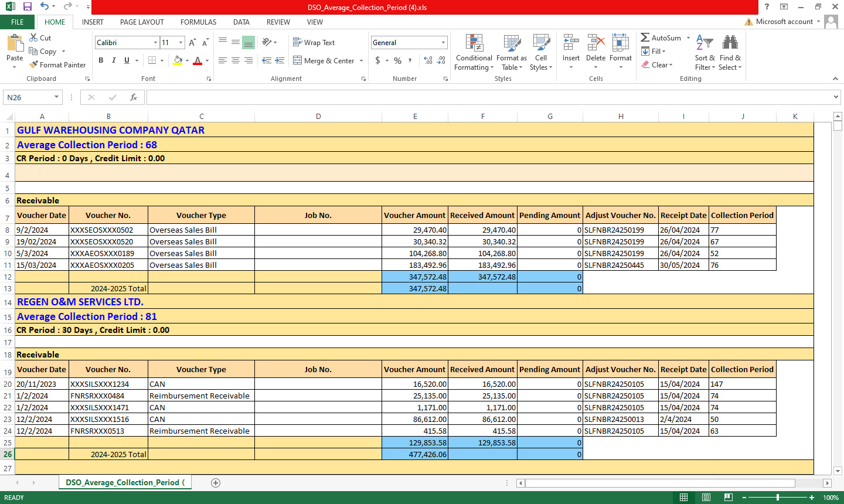Click the Microsoft account button
Screen dimensions: 844x504
coord(784,22)
